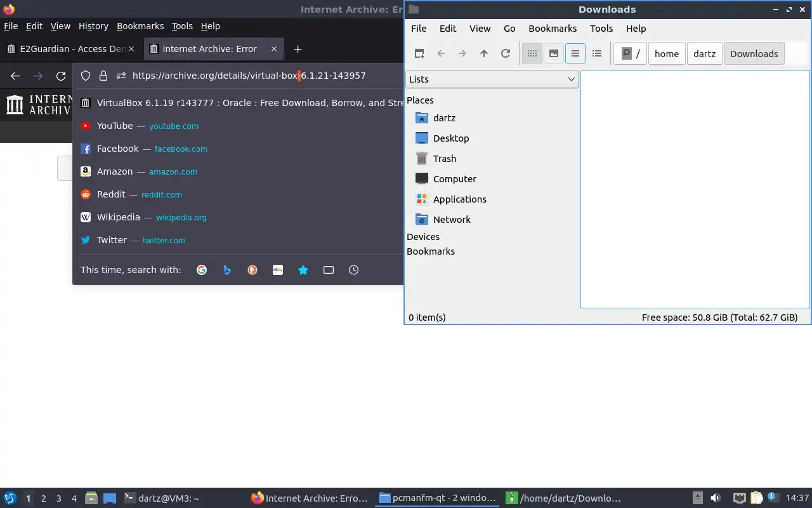Choose the Facebook suggestion
The image size is (812, 508).
point(239,149)
